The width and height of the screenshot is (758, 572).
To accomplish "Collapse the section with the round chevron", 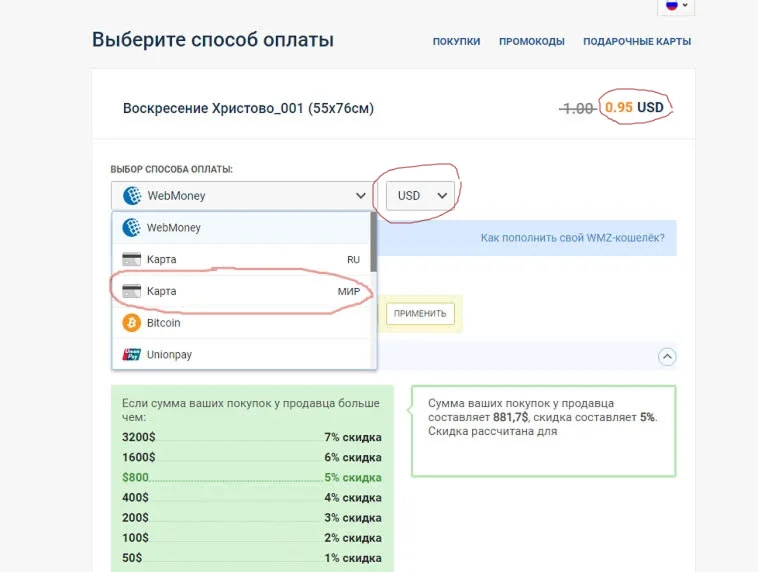I will pyautogui.click(x=667, y=356).
